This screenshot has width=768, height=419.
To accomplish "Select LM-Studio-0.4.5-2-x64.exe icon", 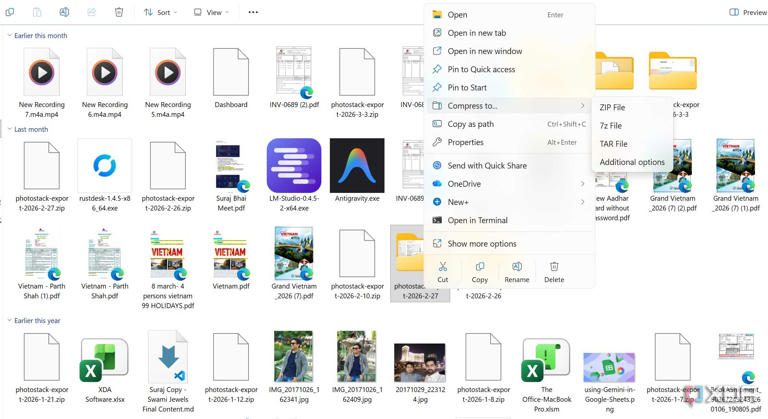I will coord(294,166).
